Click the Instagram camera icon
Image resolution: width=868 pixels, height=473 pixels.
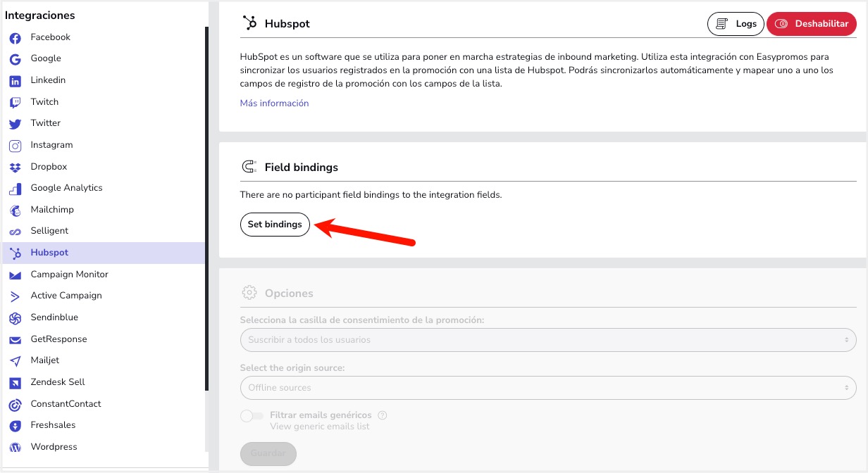click(15, 146)
